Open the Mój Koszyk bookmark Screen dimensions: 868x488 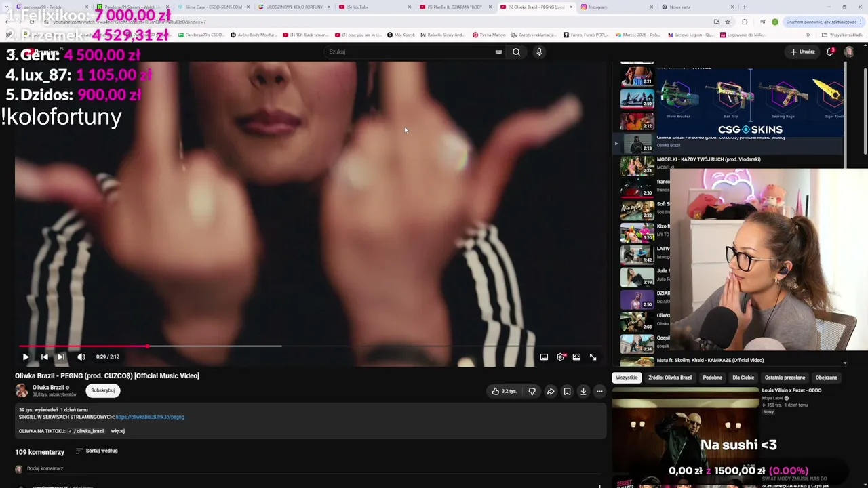(x=400, y=35)
